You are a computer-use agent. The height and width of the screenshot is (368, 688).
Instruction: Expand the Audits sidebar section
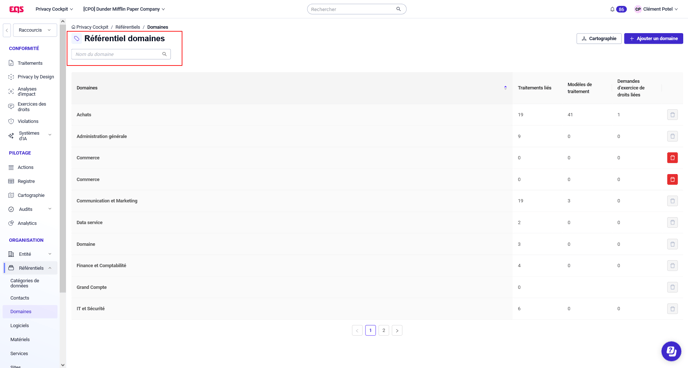coord(30,209)
